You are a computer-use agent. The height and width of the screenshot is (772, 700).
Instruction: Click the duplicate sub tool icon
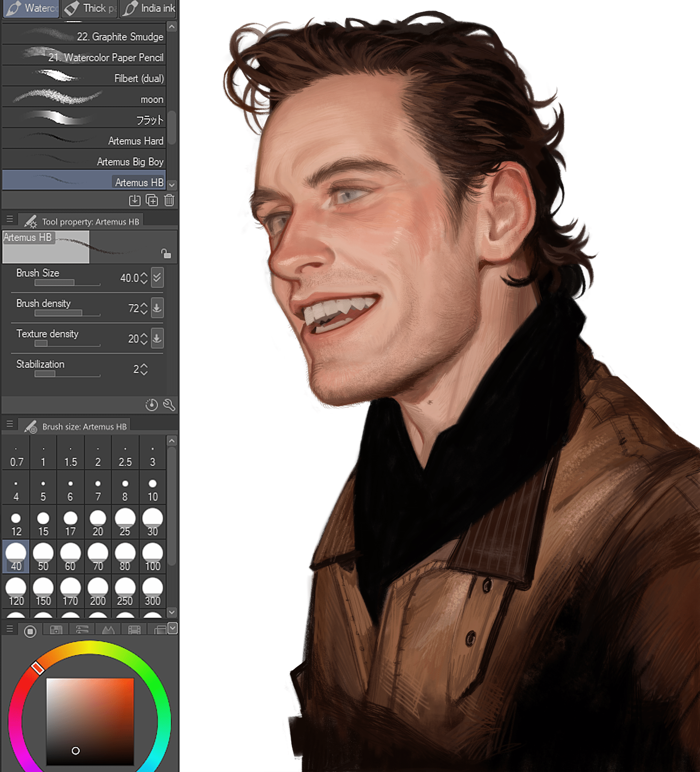[152, 200]
